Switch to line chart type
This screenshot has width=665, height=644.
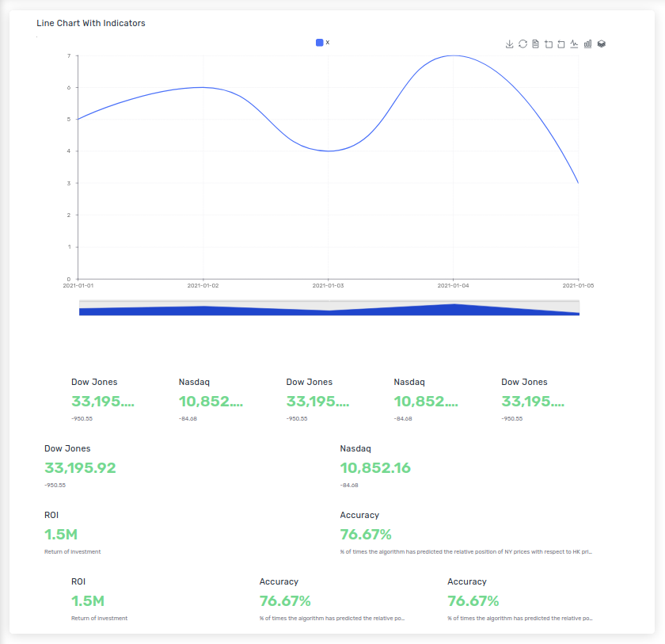pos(574,44)
